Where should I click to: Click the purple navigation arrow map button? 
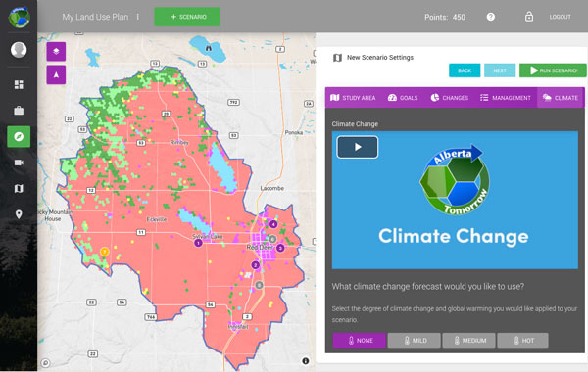click(x=56, y=74)
